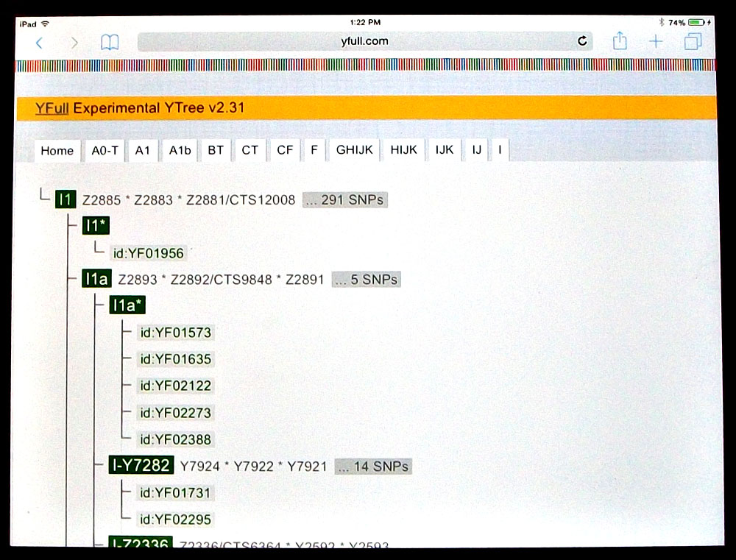Open sample id:YF01635
This screenshot has width=736, height=560.
click(x=176, y=359)
